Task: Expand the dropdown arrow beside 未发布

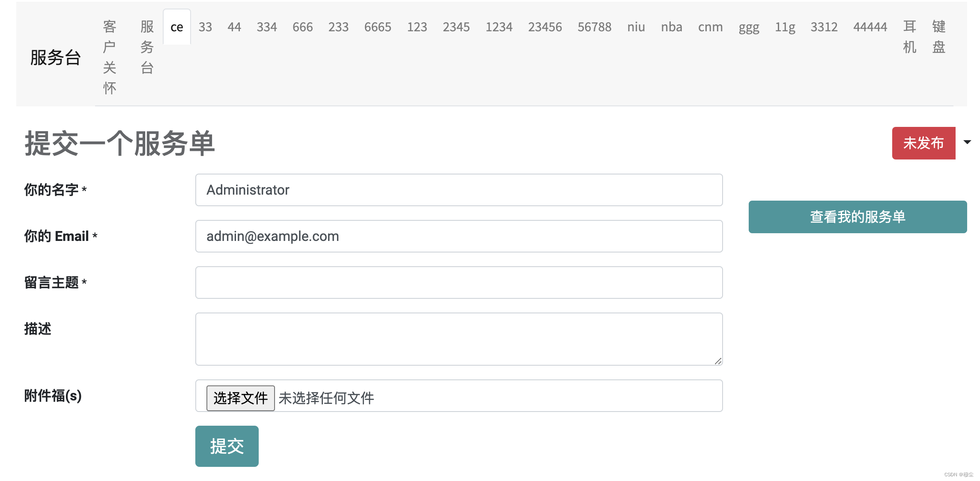Action: (967, 143)
